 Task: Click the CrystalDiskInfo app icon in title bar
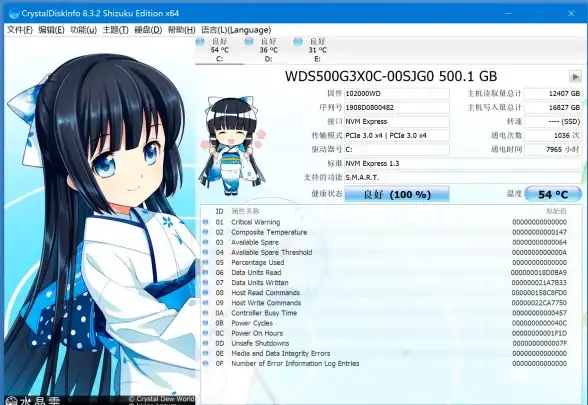(x=14, y=14)
